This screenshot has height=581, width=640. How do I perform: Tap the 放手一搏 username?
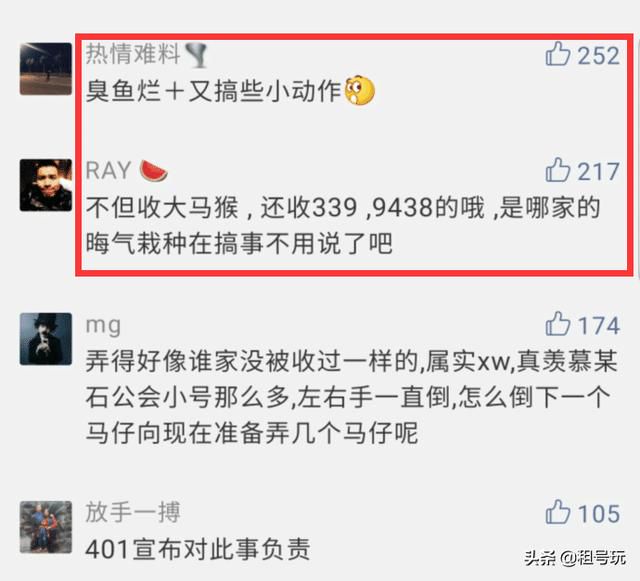pos(133,512)
